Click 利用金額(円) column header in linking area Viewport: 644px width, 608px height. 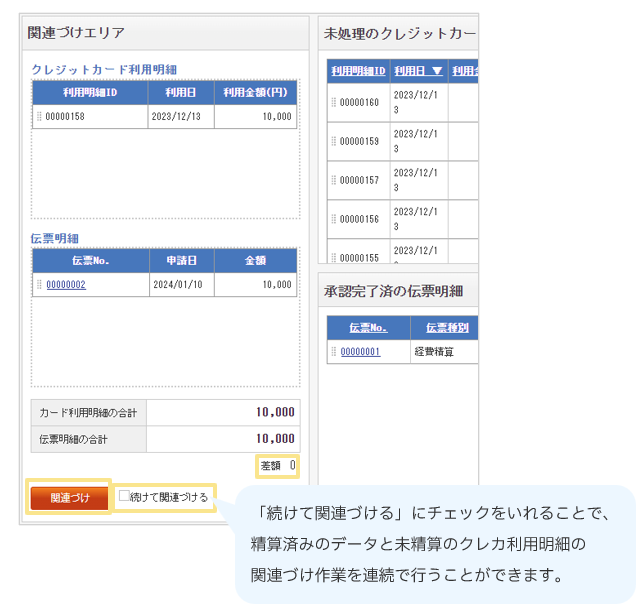pos(255,92)
